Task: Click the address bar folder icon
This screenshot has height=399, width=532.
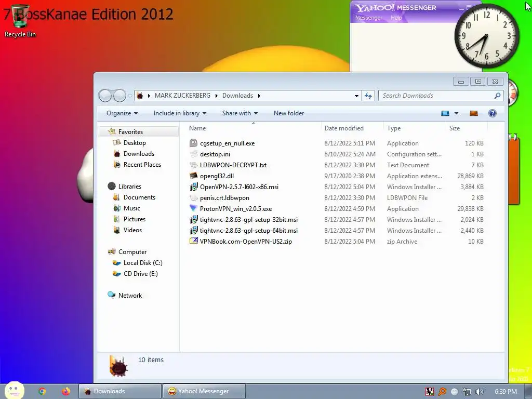Action: click(x=140, y=96)
